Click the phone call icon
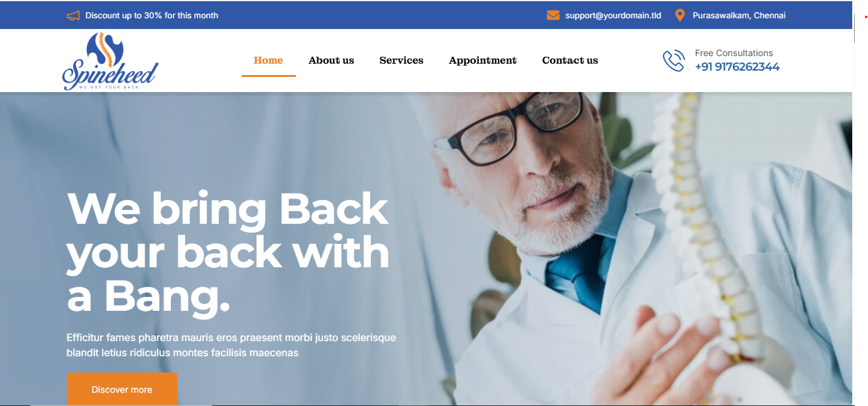The image size is (868, 406). (674, 61)
